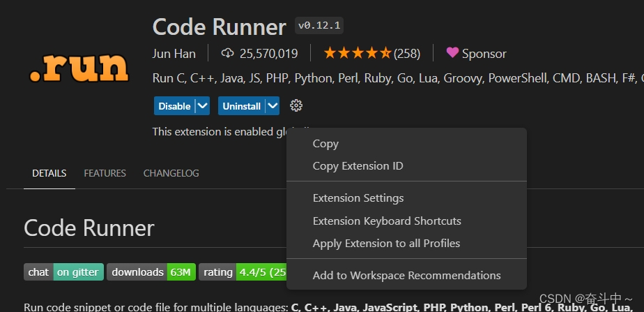The image size is (644, 312).
Task: Click the extension description line starting Run C
Action: [398, 78]
